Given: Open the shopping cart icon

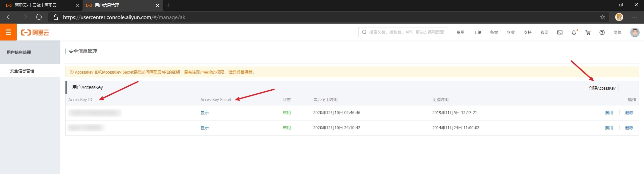Looking at the screenshot, I should 588,32.
